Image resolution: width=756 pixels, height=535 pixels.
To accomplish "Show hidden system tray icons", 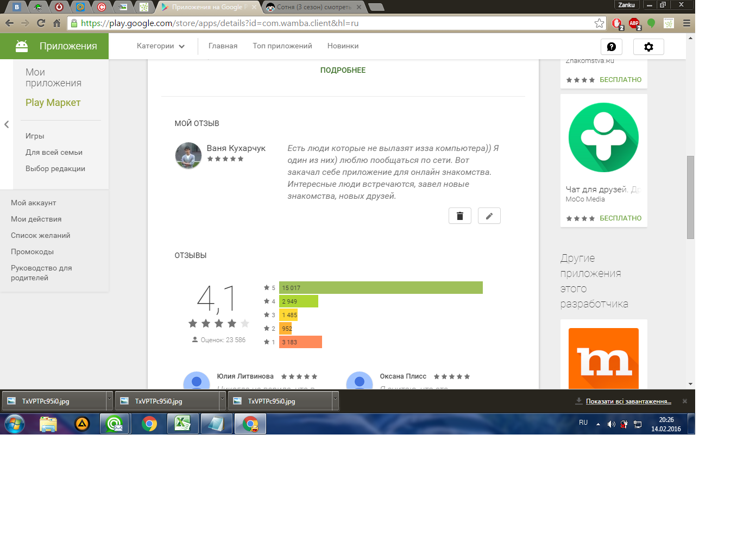I will tap(598, 424).
